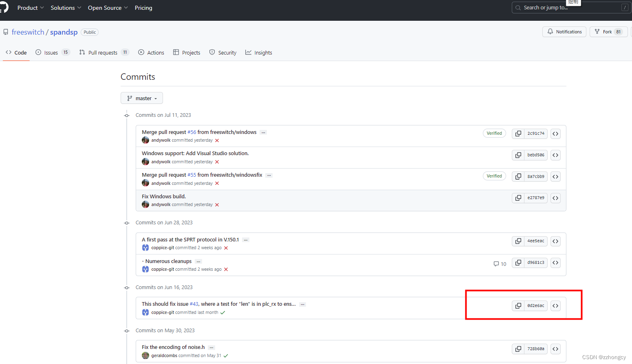Expand description of plc_rx fix commit
This screenshot has height=364, width=632.
click(x=302, y=304)
